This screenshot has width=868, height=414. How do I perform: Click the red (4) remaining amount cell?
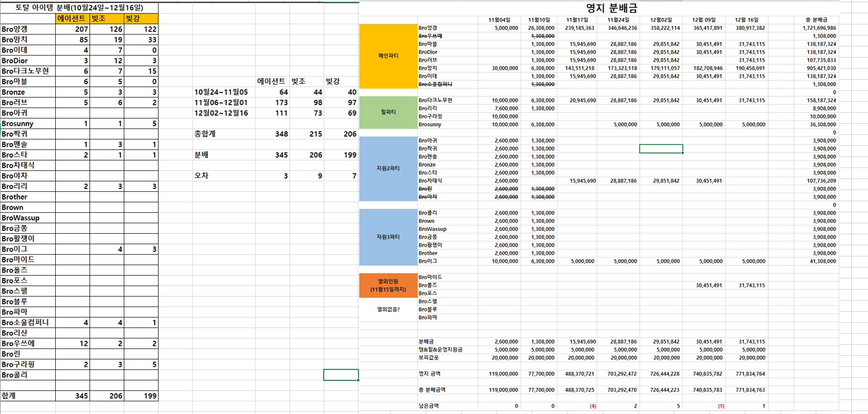tap(592, 406)
